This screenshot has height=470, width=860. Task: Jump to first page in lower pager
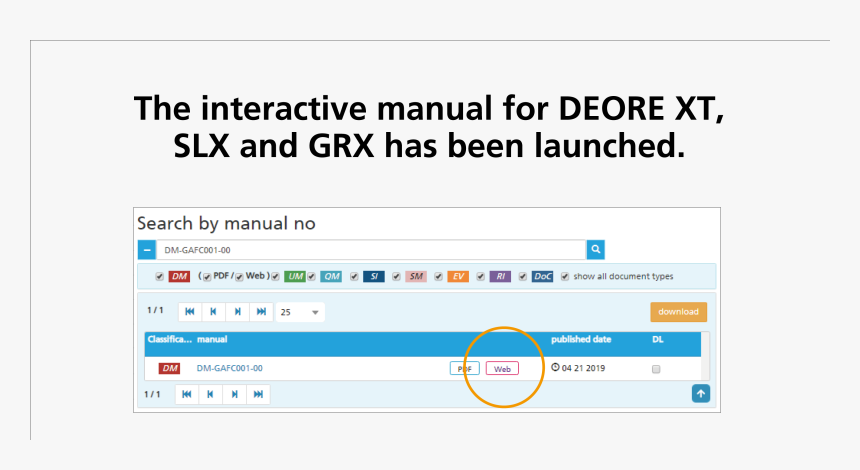pyautogui.click(x=186, y=394)
